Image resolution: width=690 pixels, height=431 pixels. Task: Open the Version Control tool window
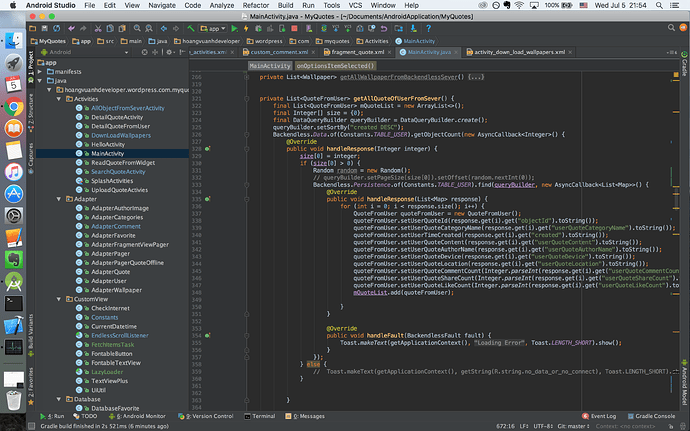tap(206, 416)
